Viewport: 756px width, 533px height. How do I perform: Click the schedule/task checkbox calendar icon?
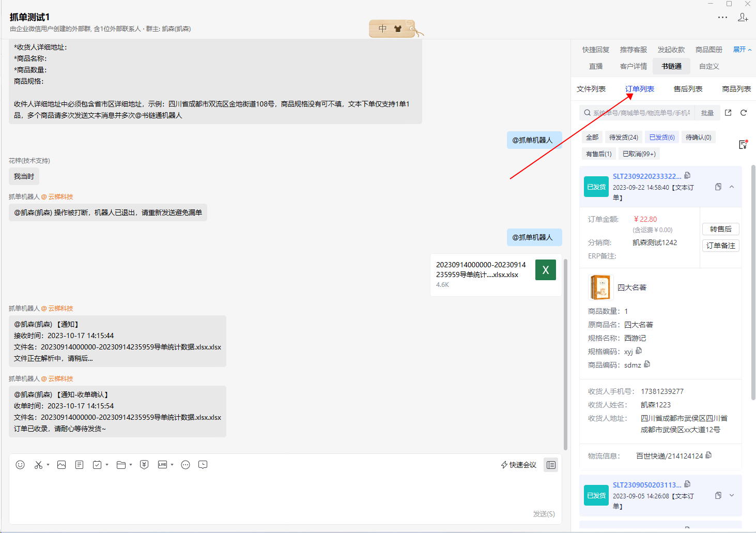coord(97,465)
